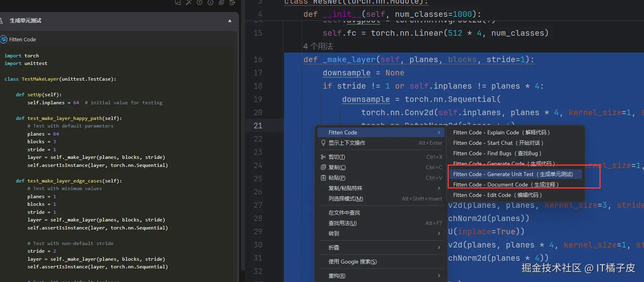The width and height of the screenshot is (644, 282).
Task: Choose 复制/粘贴特殊 from context menu
Action: [x=381, y=188]
